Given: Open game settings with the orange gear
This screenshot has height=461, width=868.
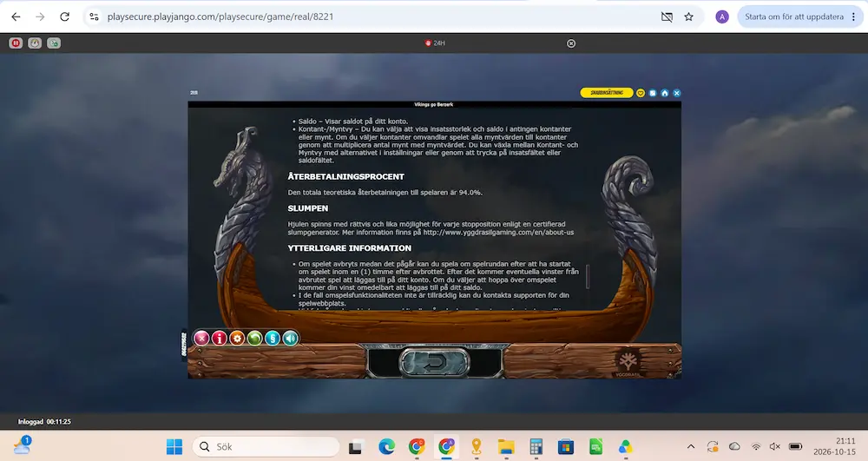Looking at the screenshot, I should click(x=237, y=338).
